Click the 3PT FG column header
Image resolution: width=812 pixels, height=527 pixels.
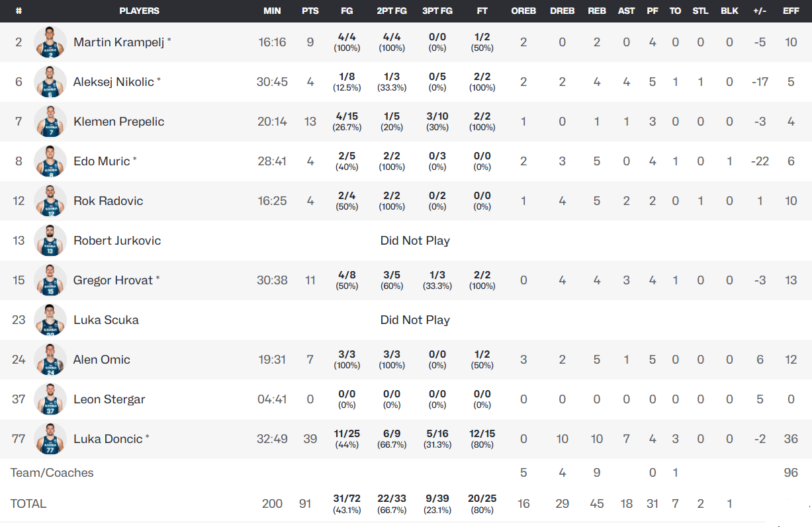click(437, 11)
